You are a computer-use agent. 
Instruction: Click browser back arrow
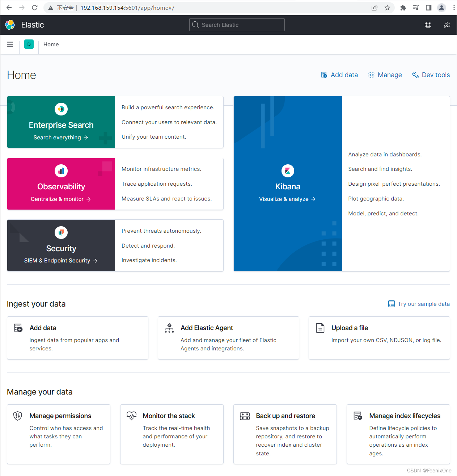(x=9, y=8)
